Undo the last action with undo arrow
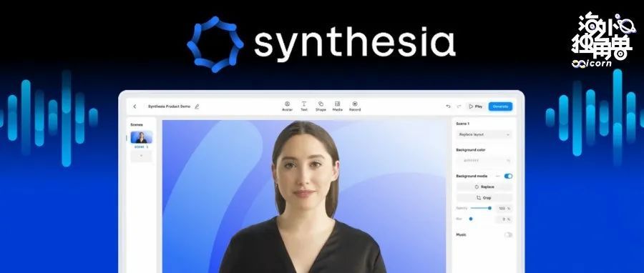This screenshot has width=644, height=273. 448,106
